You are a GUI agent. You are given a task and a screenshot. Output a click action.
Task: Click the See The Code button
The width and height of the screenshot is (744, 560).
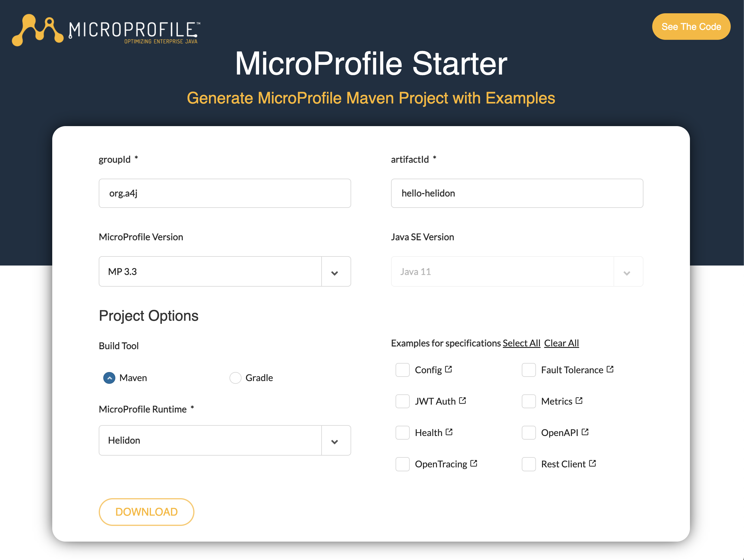[x=691, y=27]
